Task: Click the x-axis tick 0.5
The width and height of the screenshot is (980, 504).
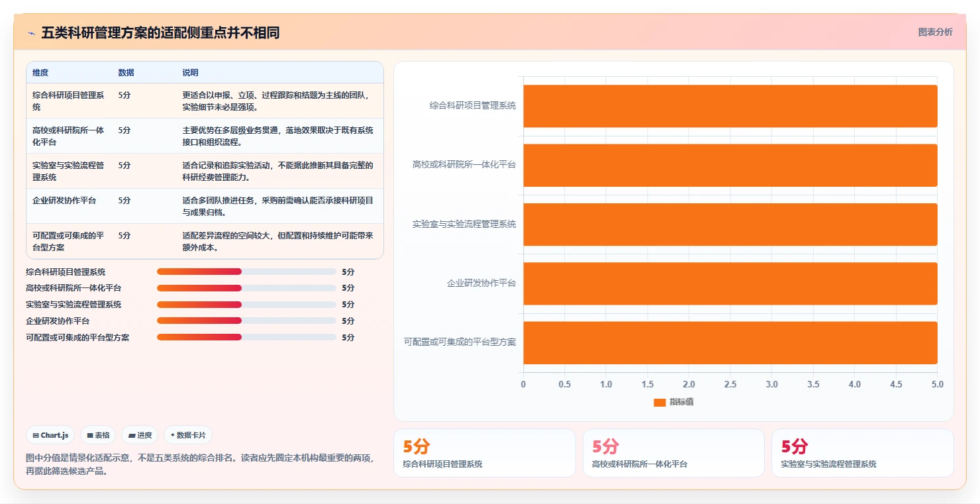Action: pos(565,385)
